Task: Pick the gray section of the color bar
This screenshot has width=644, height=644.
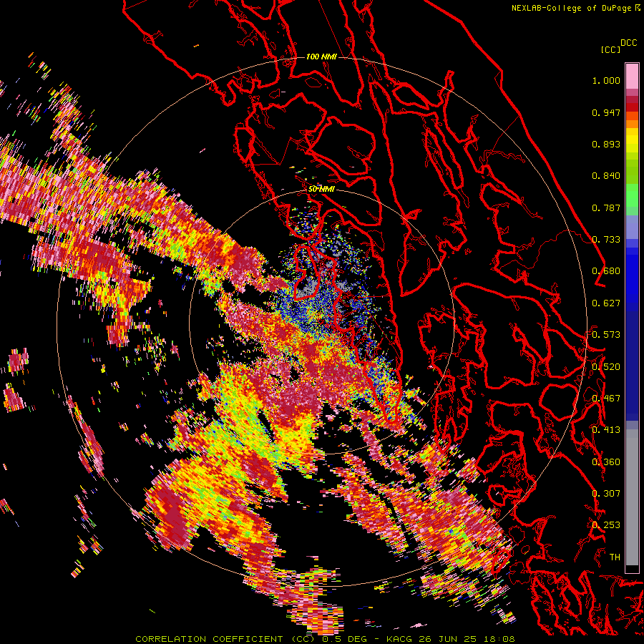Action: [x=632, y=497]
